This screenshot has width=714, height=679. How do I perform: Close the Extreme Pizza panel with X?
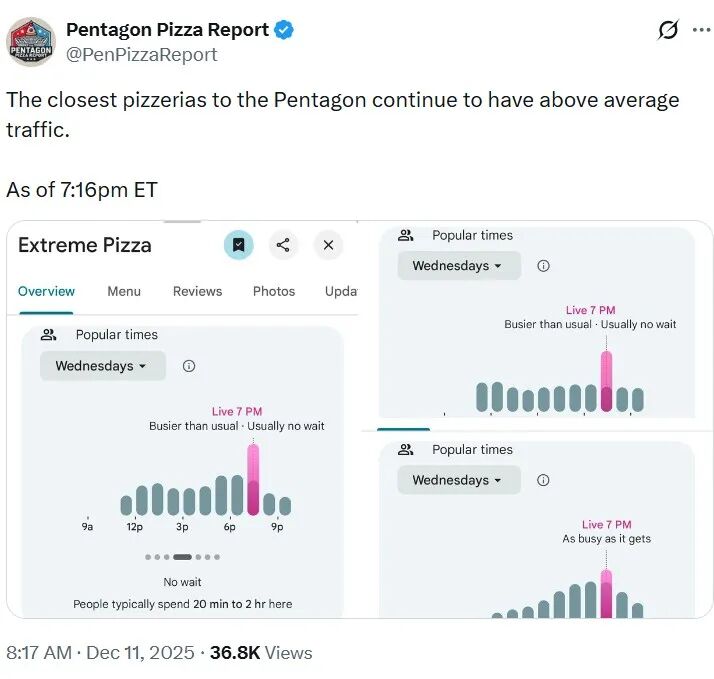(328, 245)
